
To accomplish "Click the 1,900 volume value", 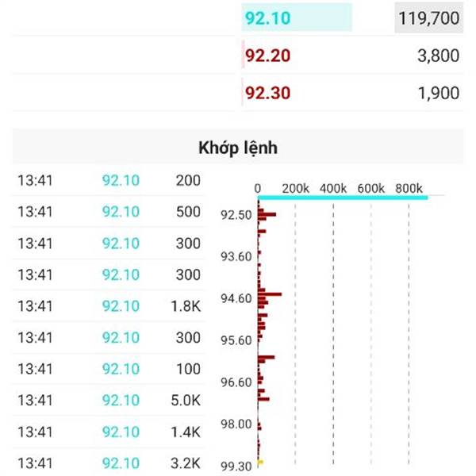I will point(438,93).
